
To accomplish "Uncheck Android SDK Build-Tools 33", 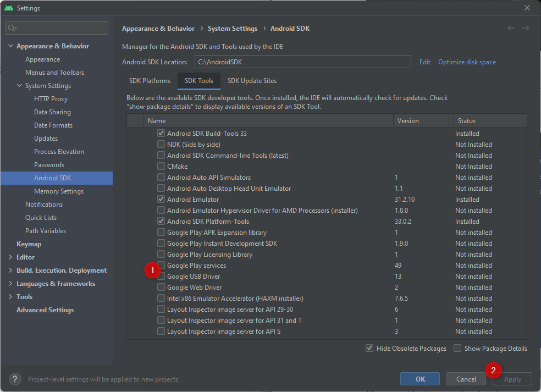I will point(161,133).
